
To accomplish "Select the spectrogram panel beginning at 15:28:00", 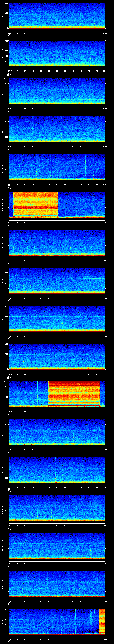I will point(57,546).
